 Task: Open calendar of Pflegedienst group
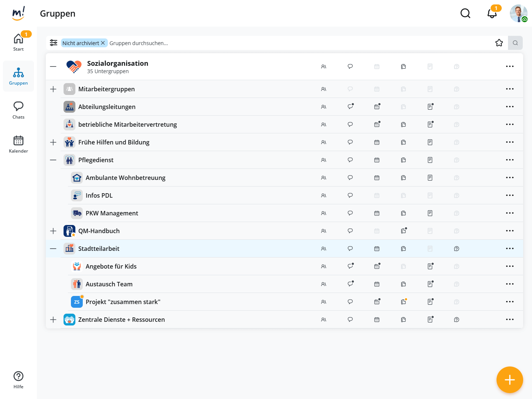pyautogui.click(x=377, y=160)
